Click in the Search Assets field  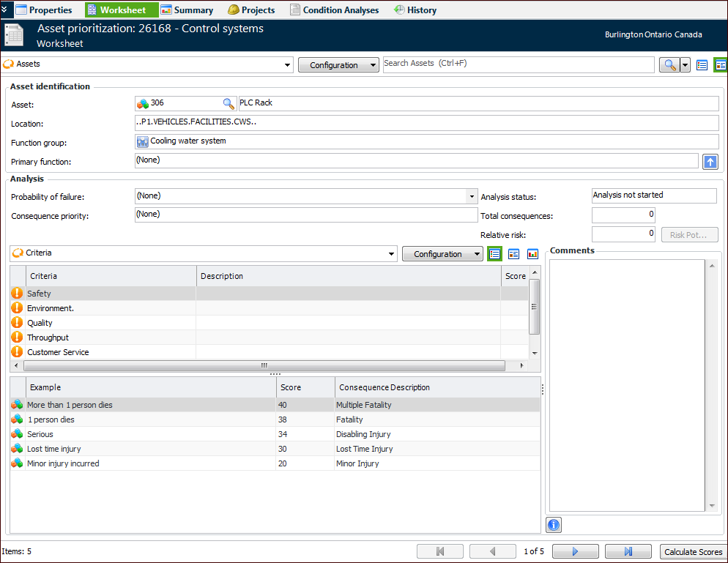pos(518,64)
